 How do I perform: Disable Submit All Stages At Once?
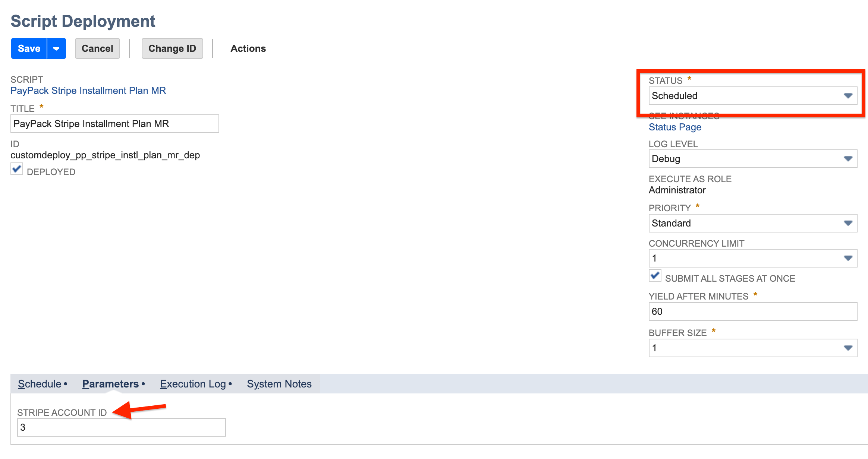pyautogui.click(x=655, y=276)
